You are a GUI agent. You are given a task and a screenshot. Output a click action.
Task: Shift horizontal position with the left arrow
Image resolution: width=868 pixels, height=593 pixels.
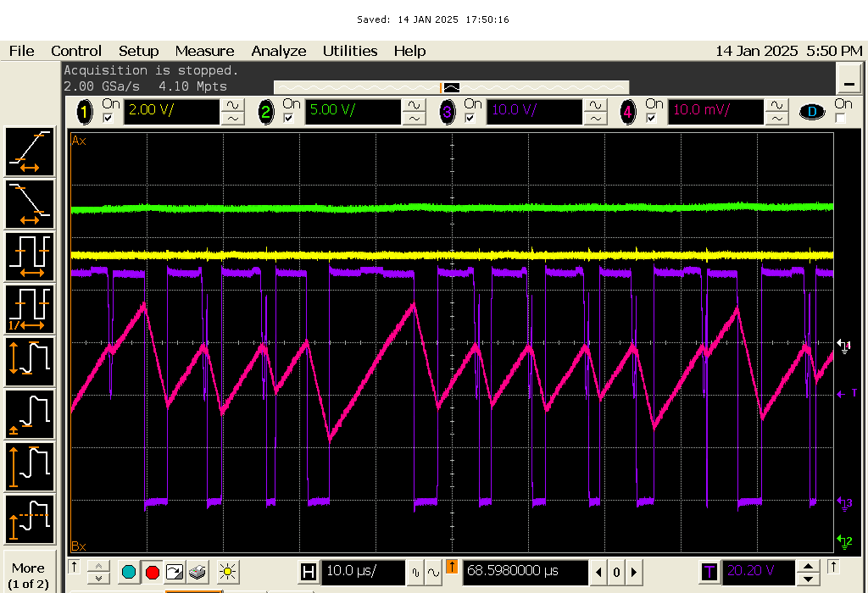tap(598, 573)
